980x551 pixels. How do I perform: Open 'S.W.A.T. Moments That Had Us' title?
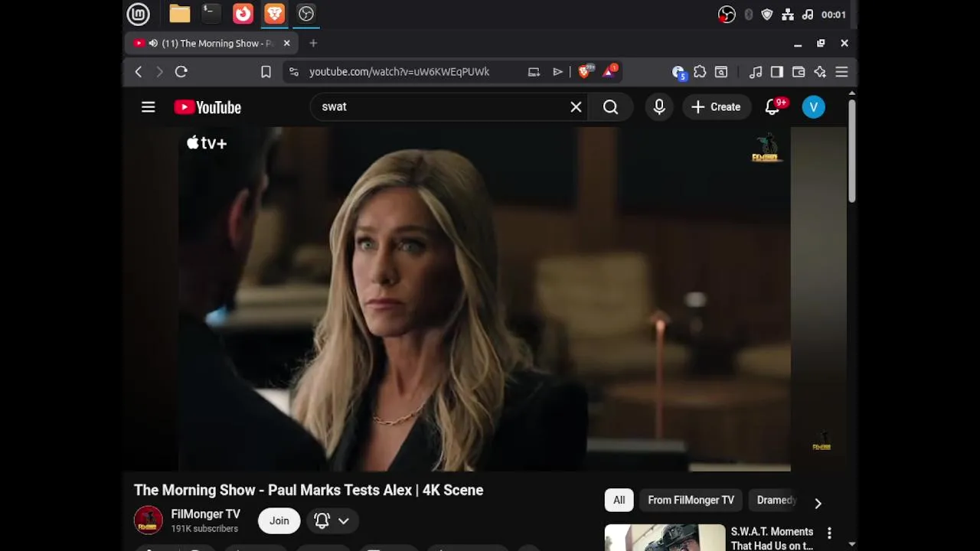pyautogui.click(x=772, y=538)
